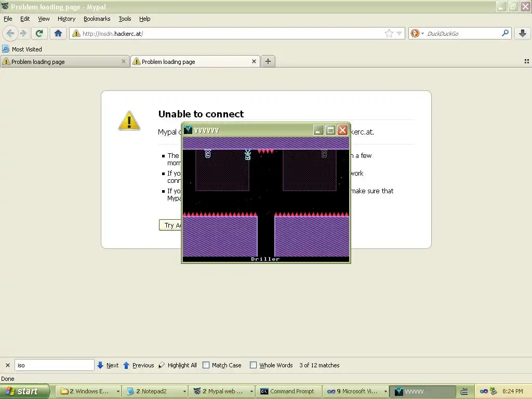Click the Done status bar text
The image size is (532, 399).
7,379
